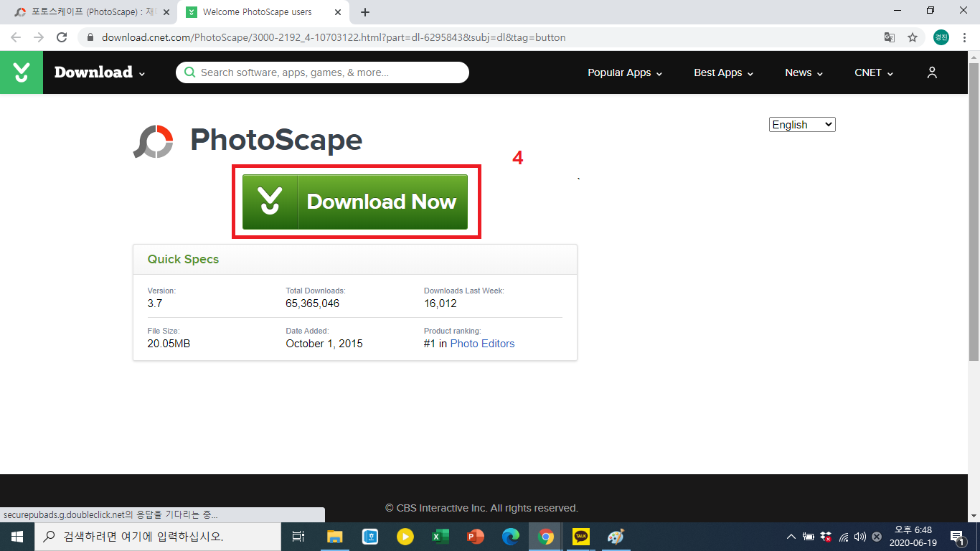The width and height of the screenshot is (980, 551).
Task: Close the 포토스케이프 (PhotoScape) tab
Action: pos(166,12)
